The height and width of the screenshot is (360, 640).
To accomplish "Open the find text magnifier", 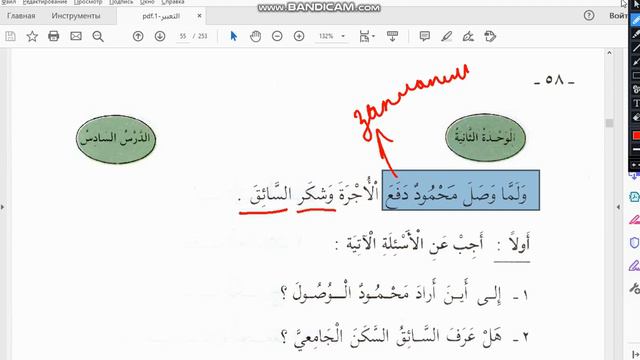I will click(98, 36).
